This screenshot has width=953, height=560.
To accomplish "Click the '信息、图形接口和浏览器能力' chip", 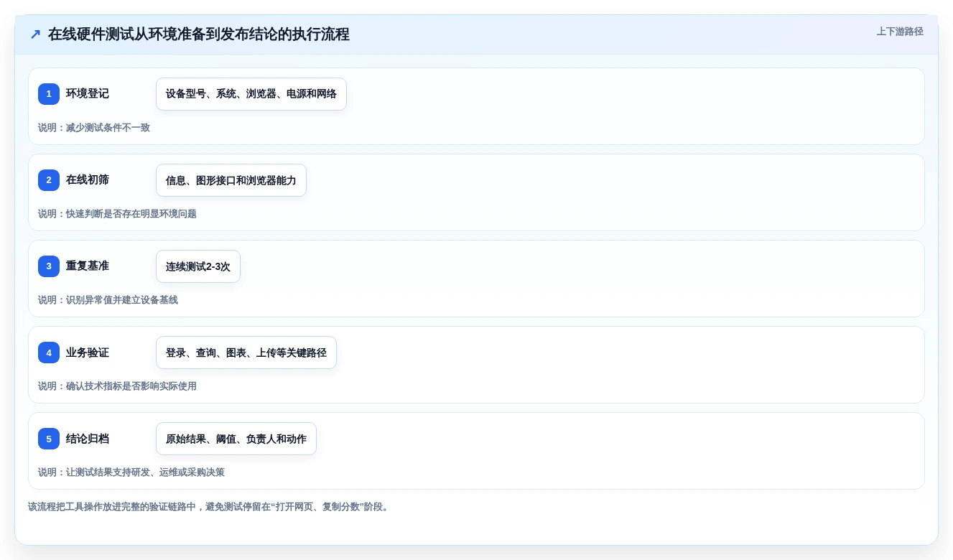I will (231, 180).
